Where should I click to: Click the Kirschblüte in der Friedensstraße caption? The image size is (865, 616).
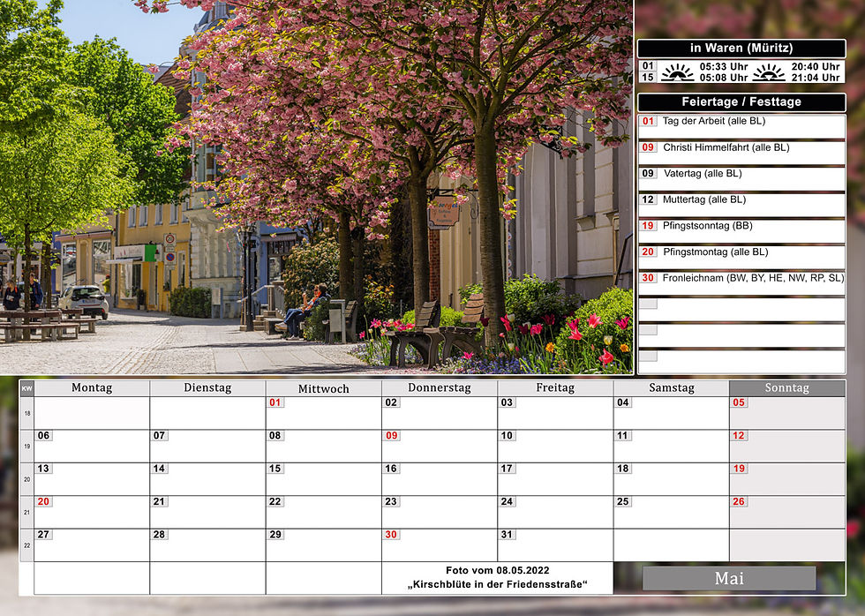(497, 584)
